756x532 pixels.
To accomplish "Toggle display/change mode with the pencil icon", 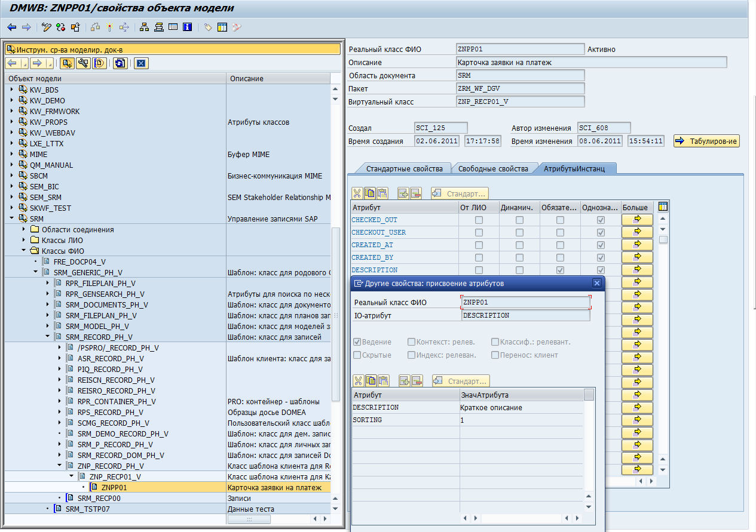I will coord(47,27).
